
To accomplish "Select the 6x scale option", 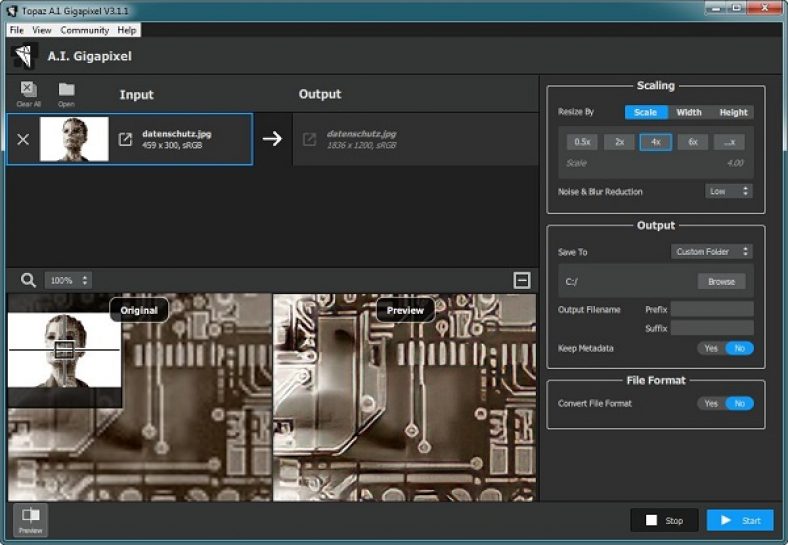I will (x=692, y=142).
